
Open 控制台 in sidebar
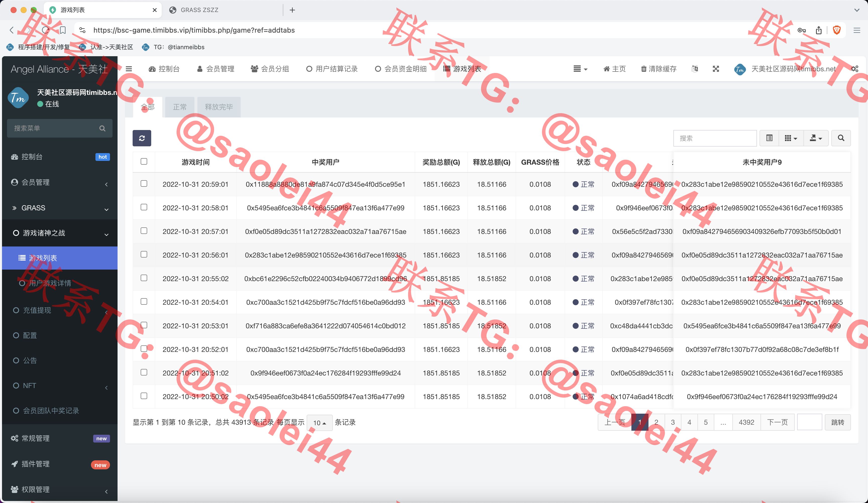tap(60, 157)
